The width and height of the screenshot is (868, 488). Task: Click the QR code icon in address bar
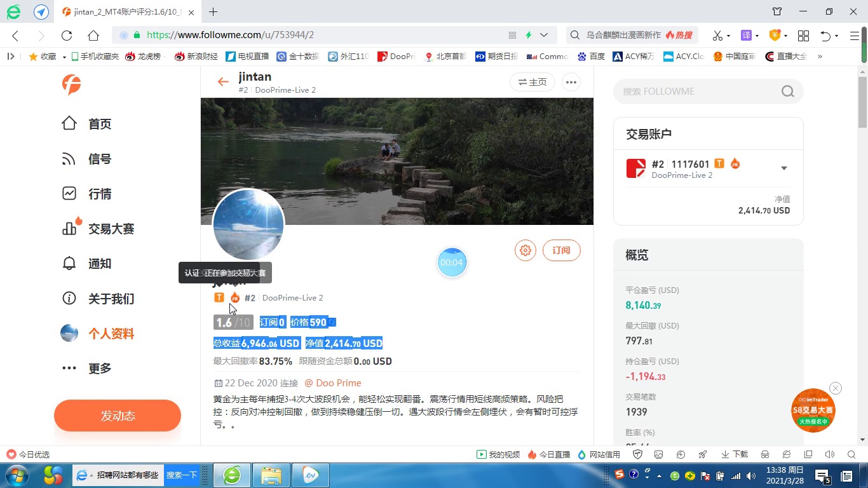point(512,36)
